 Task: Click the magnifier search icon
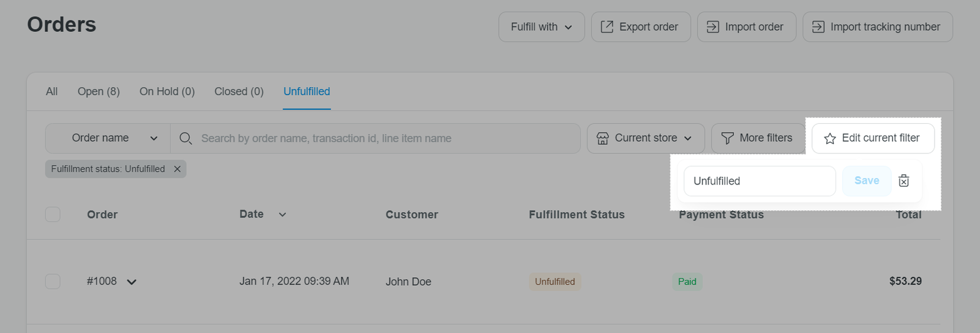click(186, 139)
